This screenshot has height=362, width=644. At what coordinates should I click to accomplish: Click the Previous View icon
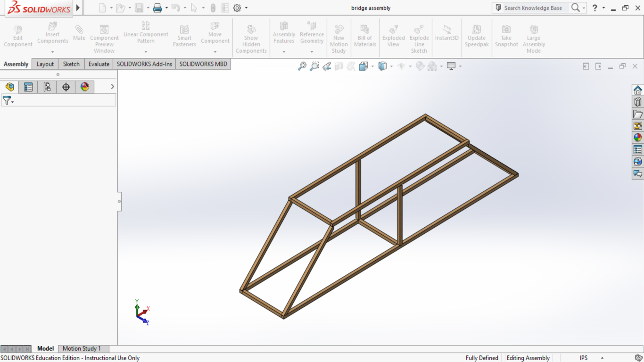327,66
